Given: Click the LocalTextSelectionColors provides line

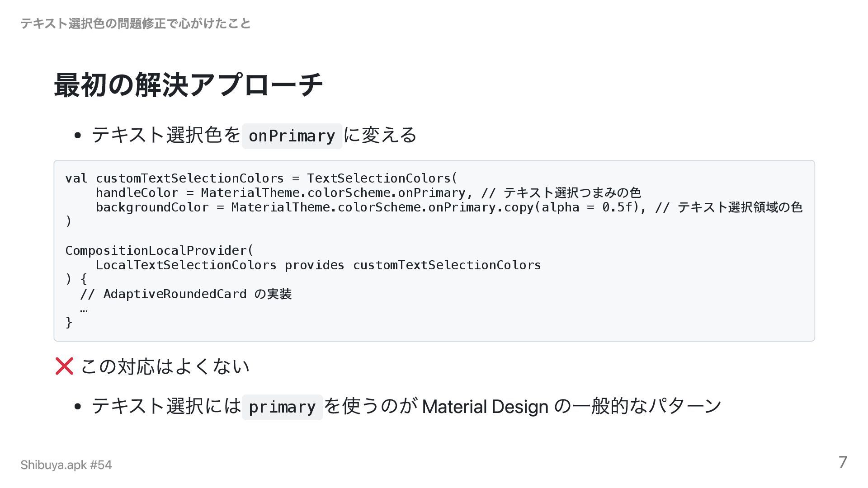Looking at the screenshot, I should tap(318, 265).
